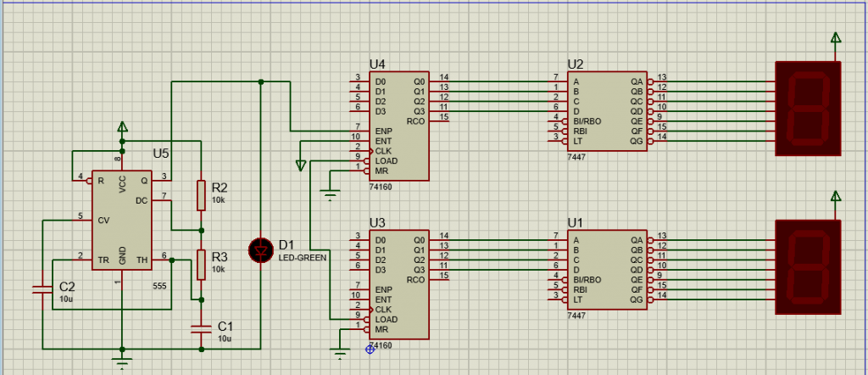This screenshot has height=375, width=868.
Task: Click the power terminal above the 555 VCC
Action: [x=122, y=127]
